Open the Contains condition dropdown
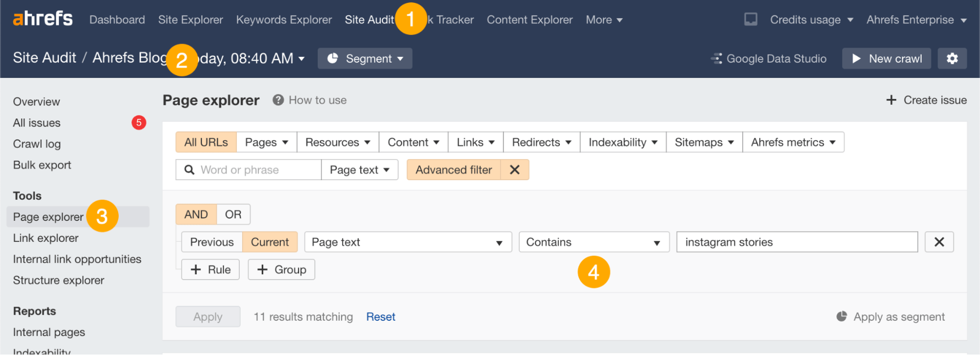Image resolution: width=980 pixels, height=355 pixels. coord(594,242)
